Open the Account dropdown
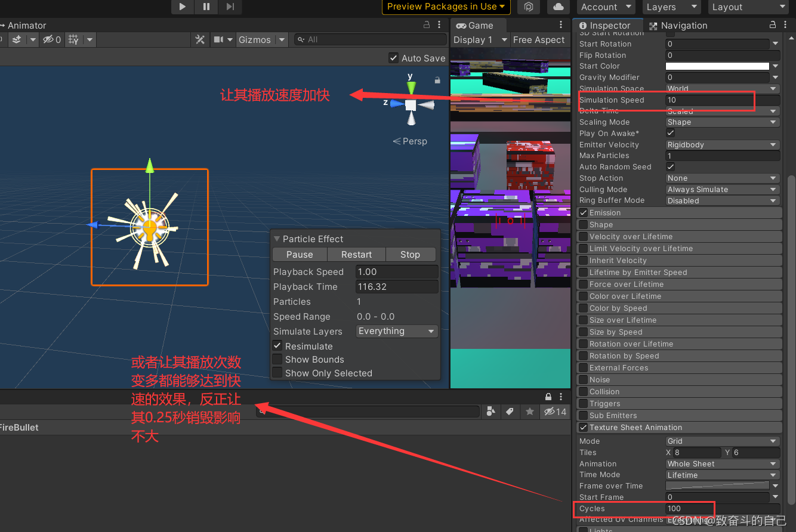The image size is (796, 532). click(x=606, y=7)
